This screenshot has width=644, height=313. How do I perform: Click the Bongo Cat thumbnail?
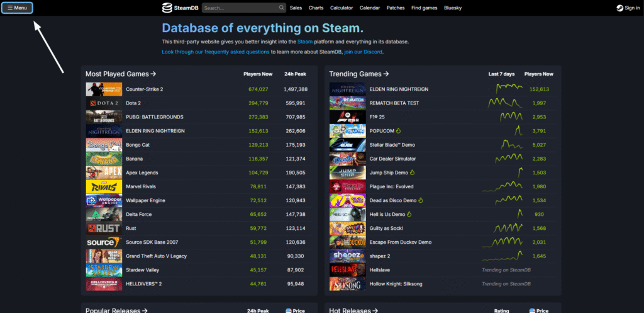(104, 145)
